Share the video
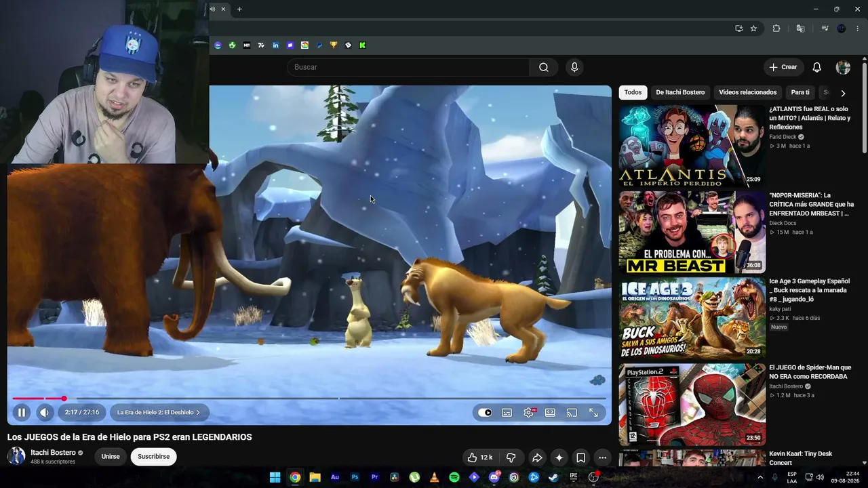 [x=536, y=457]
